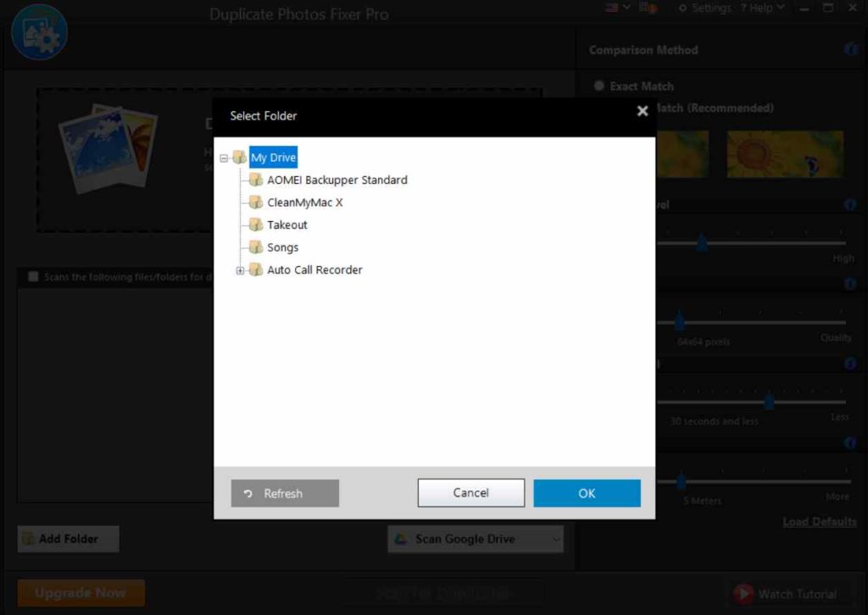Cancel the Select Folder dialog
The height and width of the screenshot is (615, 868).
point(471,493)
